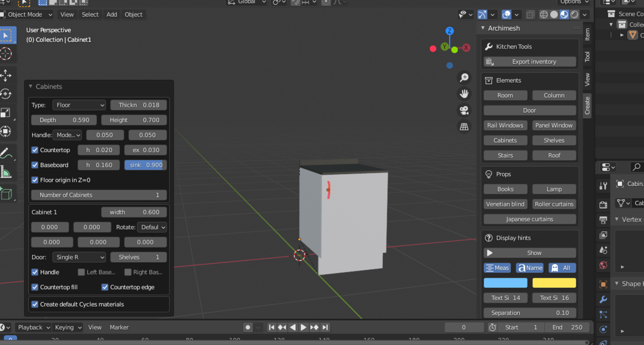Select the Cursor tool in the left toolbar
Viewport: 644px width, 345px height.
[x=6, y=53]
